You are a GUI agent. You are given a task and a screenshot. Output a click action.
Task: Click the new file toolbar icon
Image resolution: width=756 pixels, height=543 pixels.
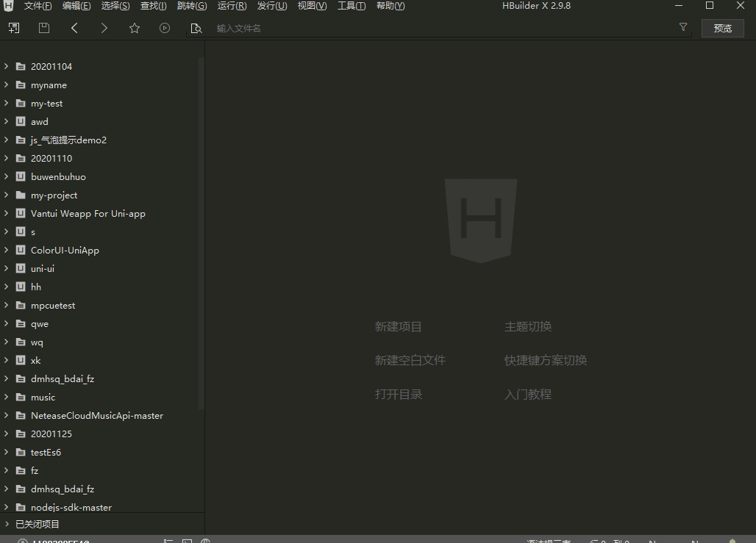click(14, 28)
